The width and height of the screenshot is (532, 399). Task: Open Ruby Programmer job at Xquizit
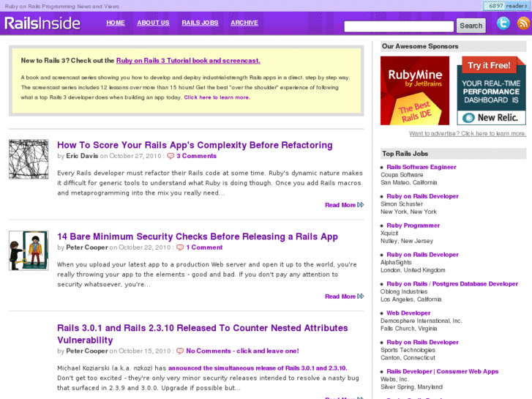[x=413, y=225]
